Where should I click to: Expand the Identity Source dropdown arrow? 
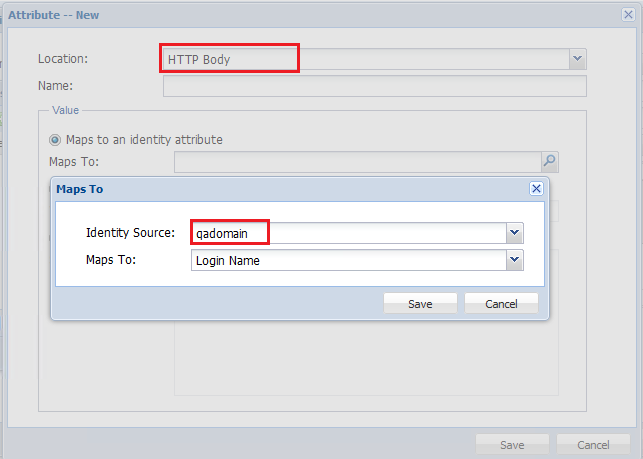(x=515, y=233)
